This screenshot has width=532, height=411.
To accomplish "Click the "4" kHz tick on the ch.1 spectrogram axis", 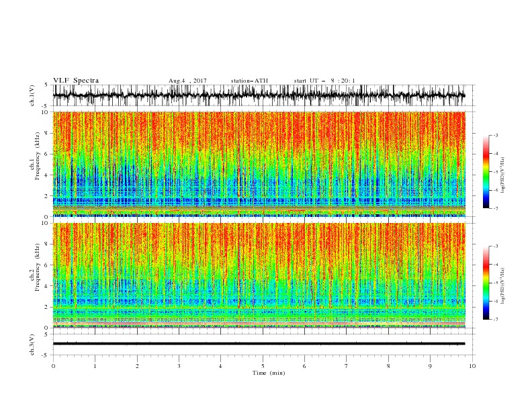I will [x=47, y=175].
